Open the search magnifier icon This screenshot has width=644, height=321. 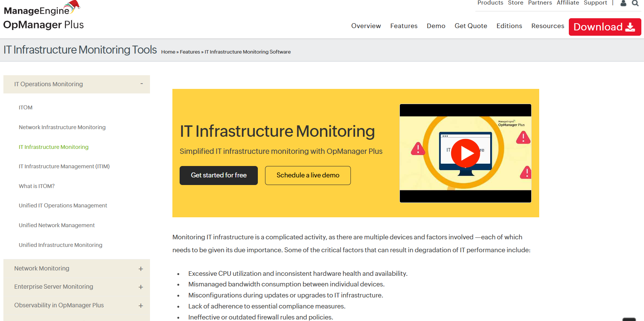click(x=635, y=3)
